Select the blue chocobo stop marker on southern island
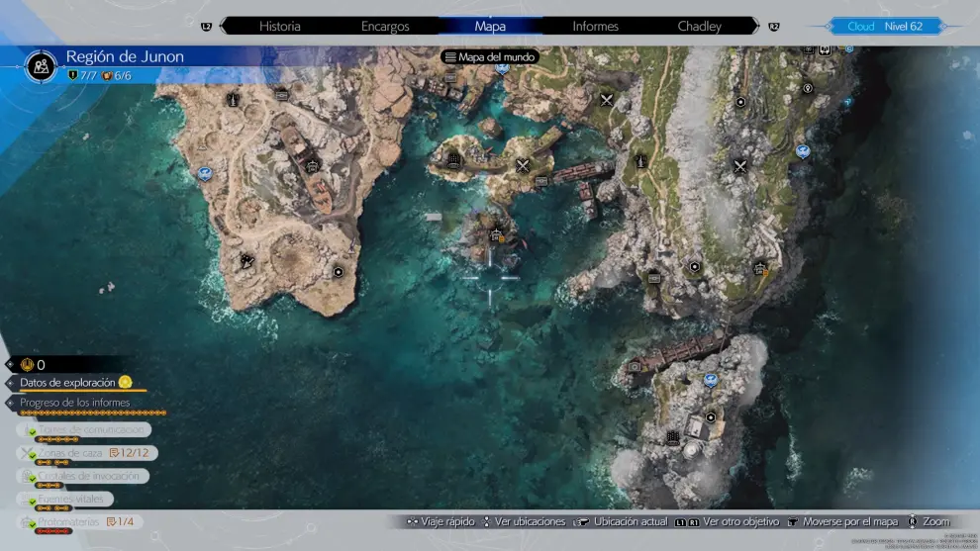The image size is (980, 551). 710,379
